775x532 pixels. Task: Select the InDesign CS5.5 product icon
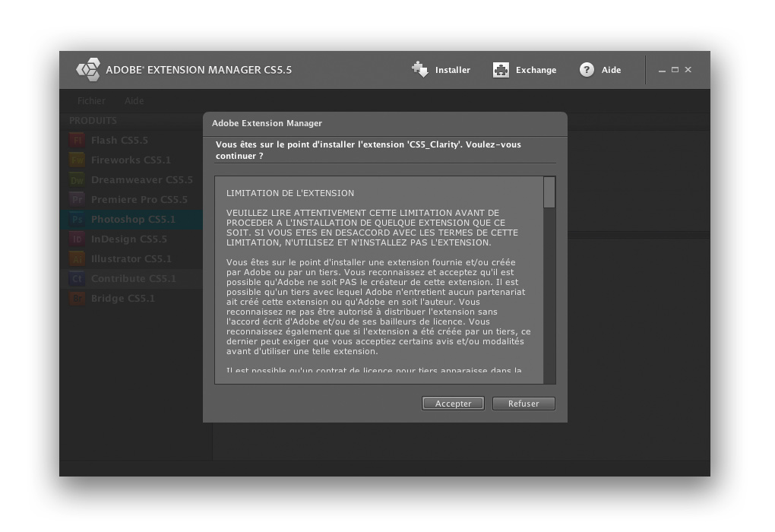click(77, 239)
